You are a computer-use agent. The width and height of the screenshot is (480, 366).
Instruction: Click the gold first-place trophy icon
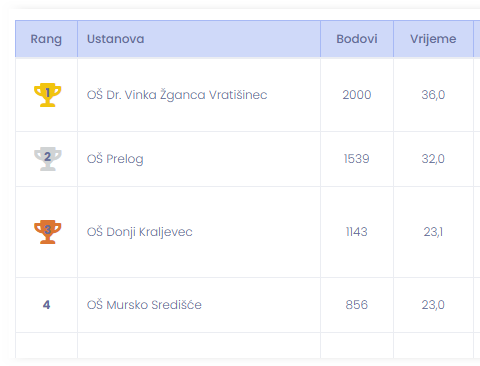pyautogui.click(x=47, y=95)
